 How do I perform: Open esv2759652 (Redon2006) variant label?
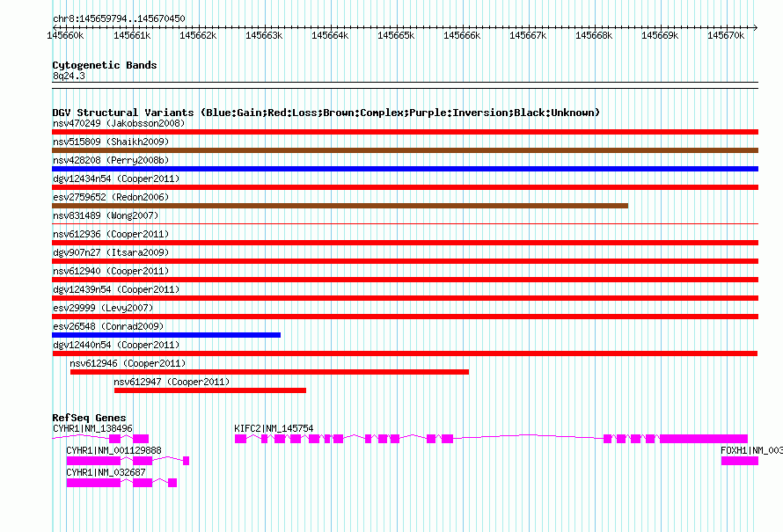pyautogui.click(x=111, y=197)
